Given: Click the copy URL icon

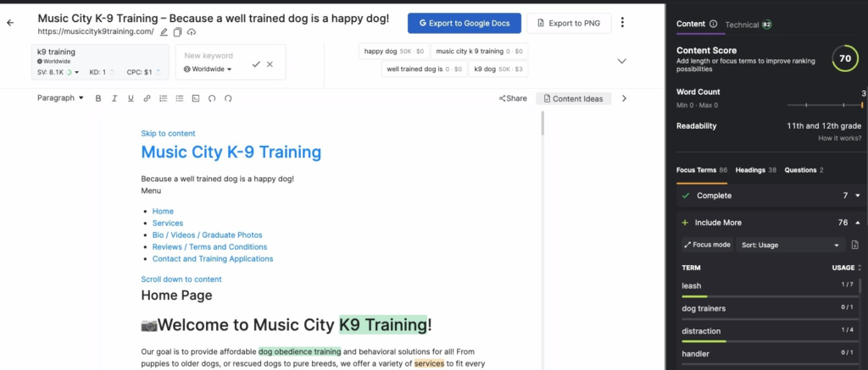Looking at the screenshot, I should click(x=177, y=32).
